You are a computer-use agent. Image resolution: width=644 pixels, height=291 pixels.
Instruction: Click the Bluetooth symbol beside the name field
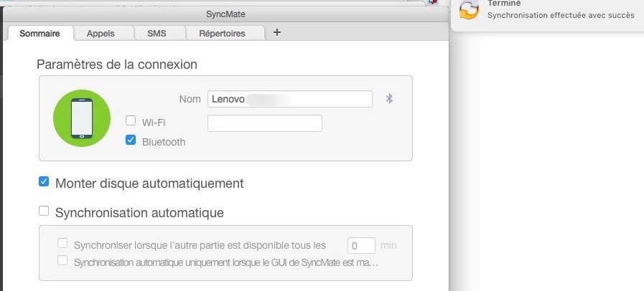coord(390,99)
